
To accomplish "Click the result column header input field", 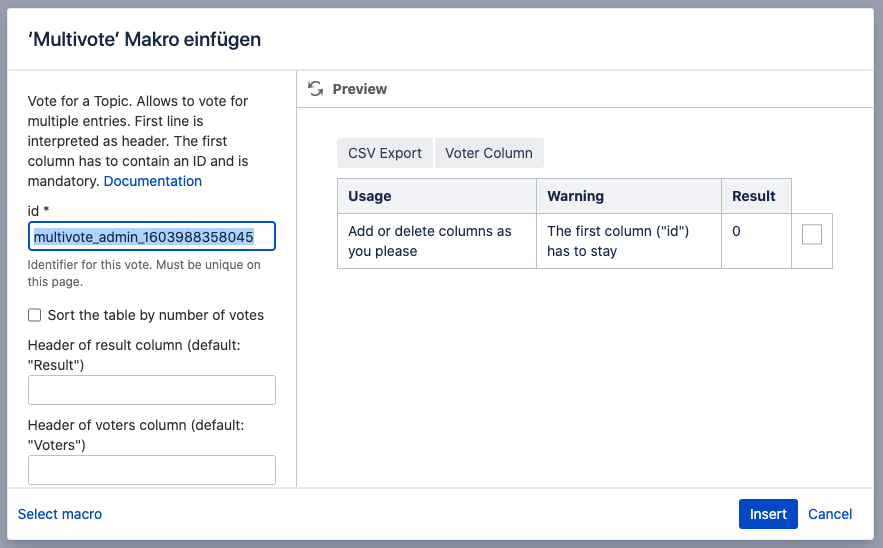I will (151, 390).
